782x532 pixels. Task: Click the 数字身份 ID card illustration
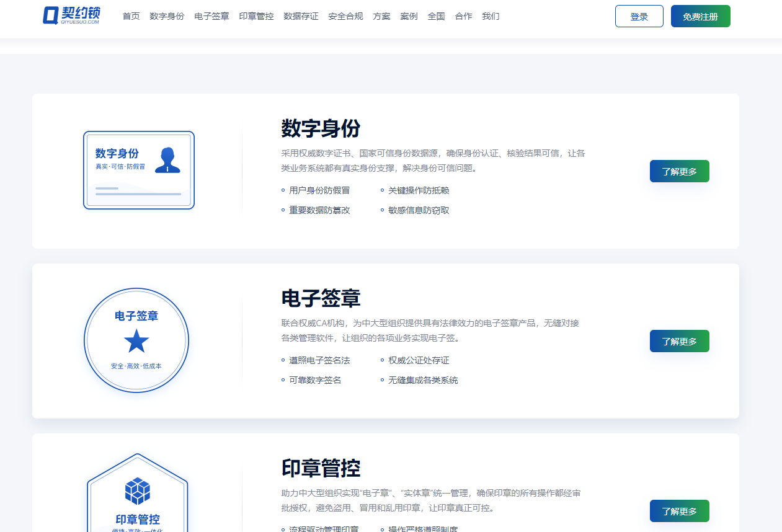point(139,170)
